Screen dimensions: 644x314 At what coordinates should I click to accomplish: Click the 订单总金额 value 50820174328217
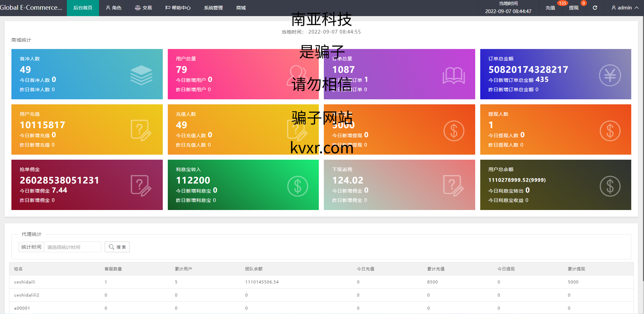pyautogui.click(x=528, y=69)
